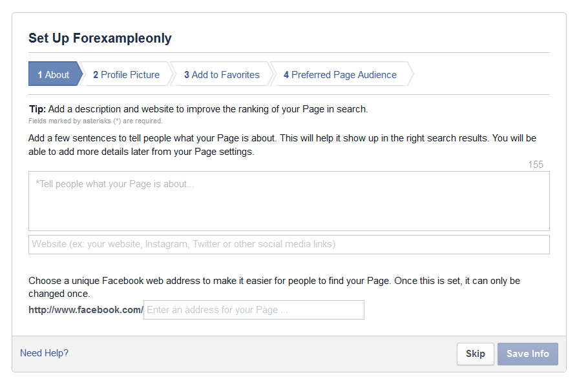Select the About step tab

point(54,75)
